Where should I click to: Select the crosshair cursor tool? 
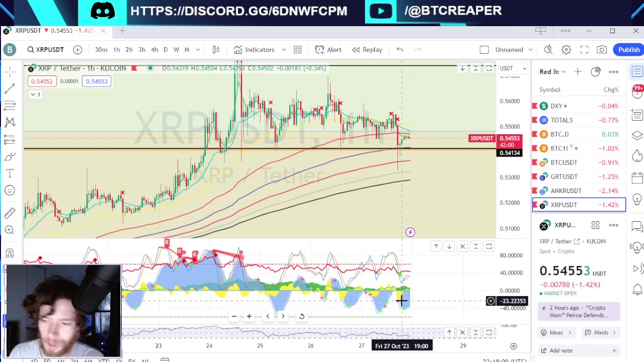pyautogui.click(x=10, y=72)
